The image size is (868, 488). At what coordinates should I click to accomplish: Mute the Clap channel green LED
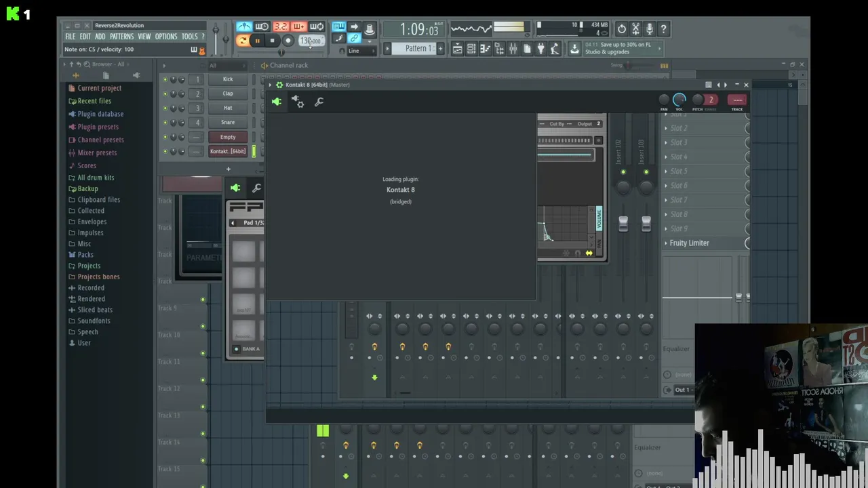pos(165,94)
